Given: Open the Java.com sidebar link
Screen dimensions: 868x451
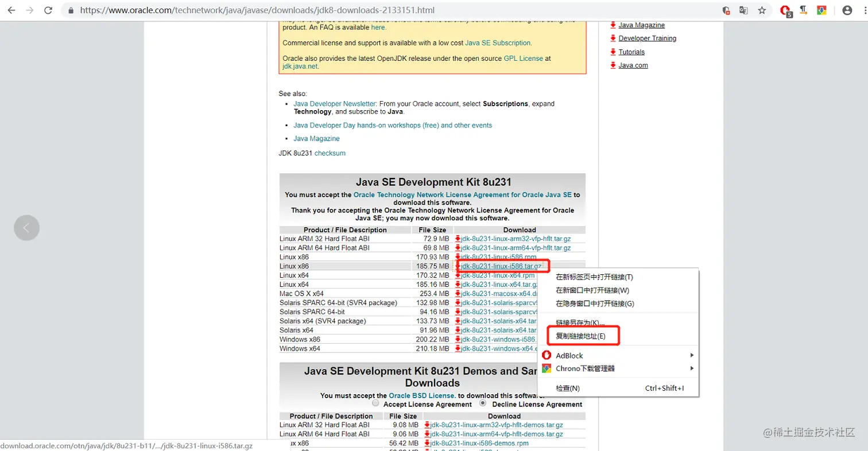Looking at the screenshot, I should click(633, 65).
